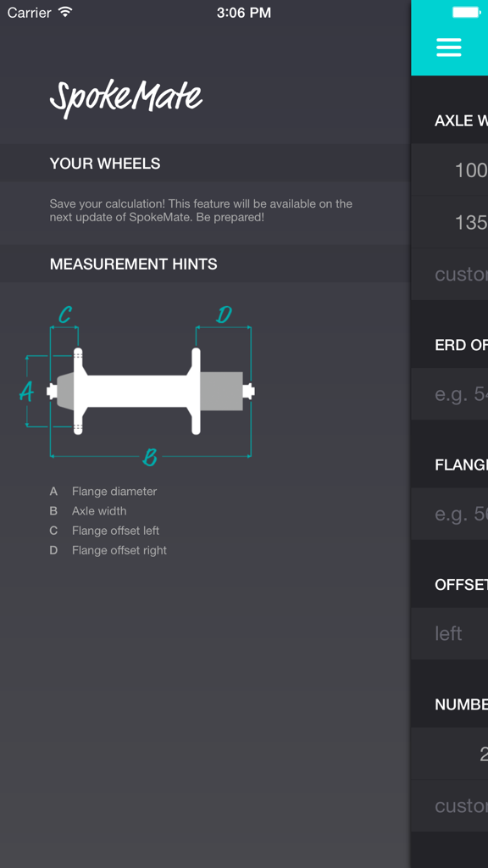Click the "D" flange offset right marker

[225, 314]
